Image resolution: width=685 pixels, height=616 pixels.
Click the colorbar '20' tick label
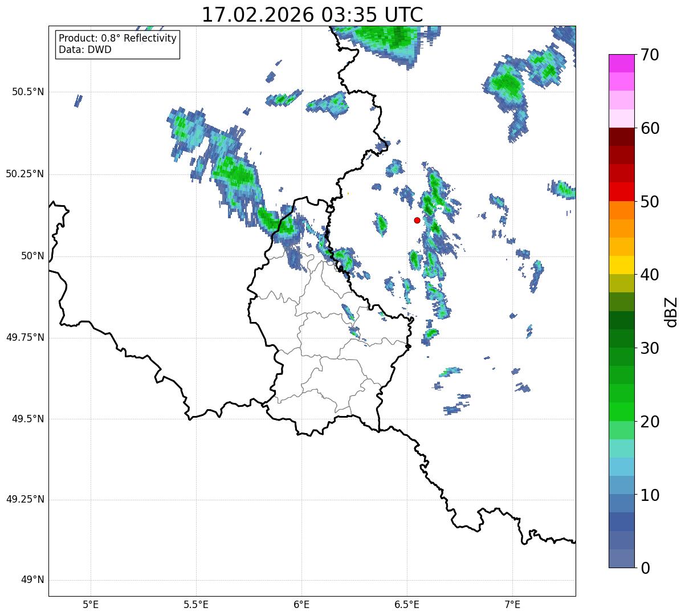650,422
